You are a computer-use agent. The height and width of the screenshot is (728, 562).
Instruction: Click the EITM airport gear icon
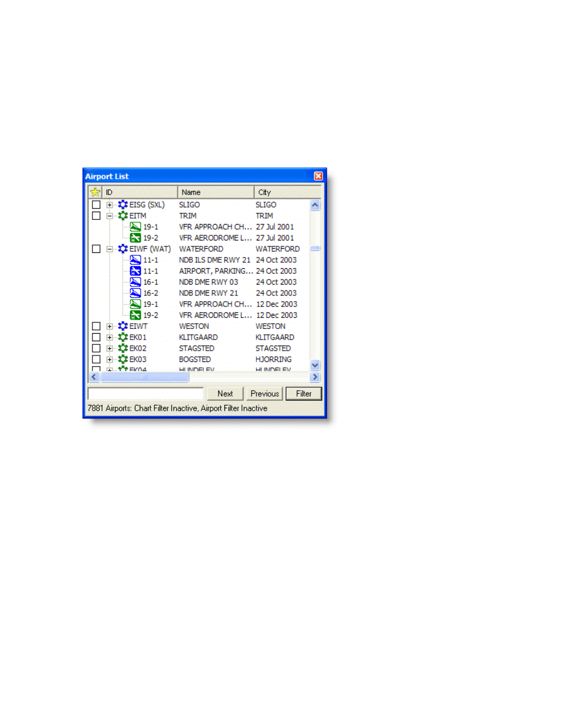pos(123,216)
